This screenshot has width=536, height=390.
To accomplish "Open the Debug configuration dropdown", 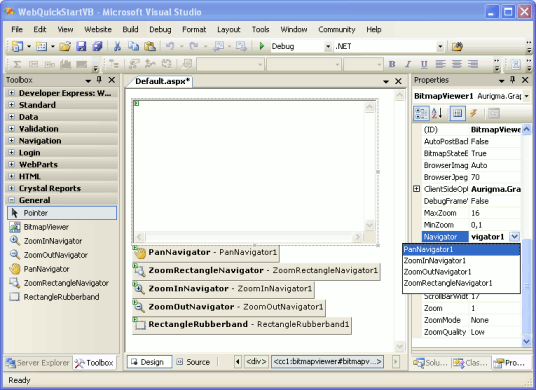I will (x=328, y=46).
